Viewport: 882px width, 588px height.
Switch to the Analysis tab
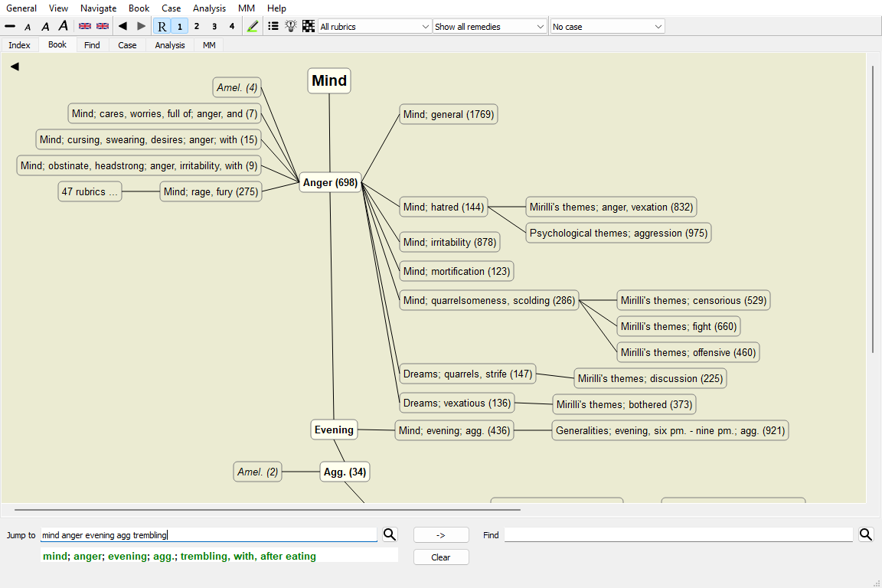pos(170,45)
